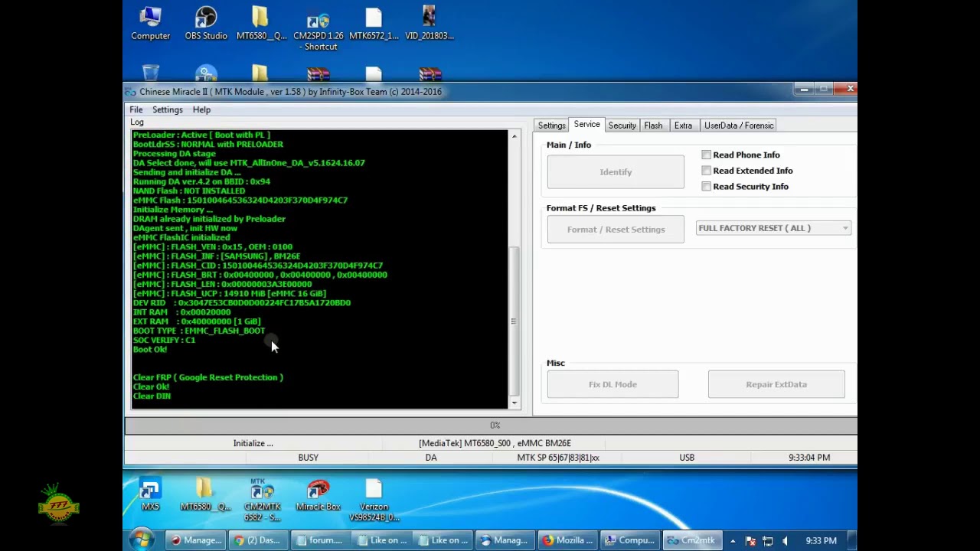Image resolution: width=980 pixels, height=551 pixels.
Task: Open the volume speaker tray icon
Action: [x=786, y=540]
